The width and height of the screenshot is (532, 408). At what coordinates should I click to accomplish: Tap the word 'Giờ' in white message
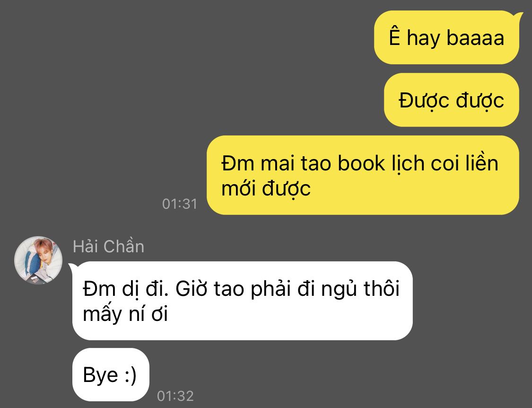(192, 289)
